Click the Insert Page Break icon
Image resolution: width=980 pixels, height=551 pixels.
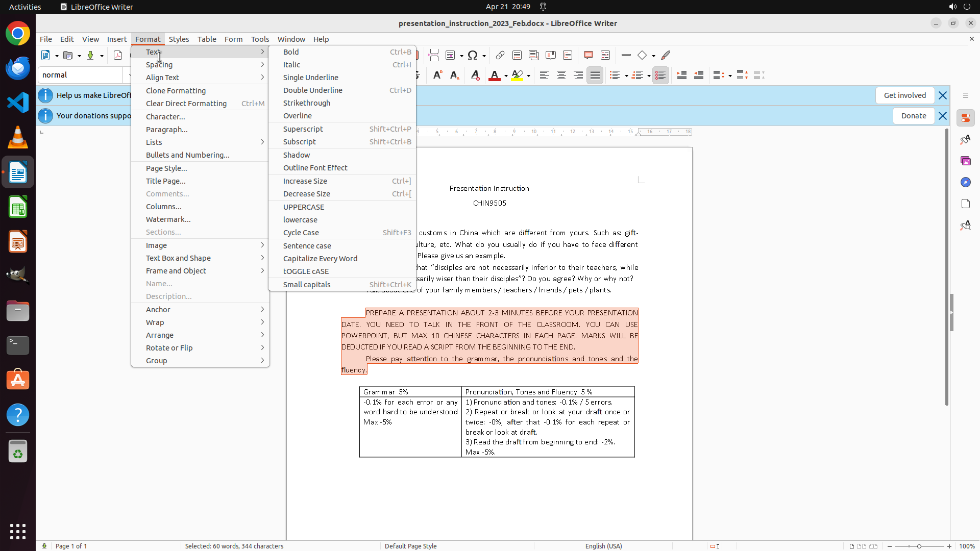click(433, 55)
